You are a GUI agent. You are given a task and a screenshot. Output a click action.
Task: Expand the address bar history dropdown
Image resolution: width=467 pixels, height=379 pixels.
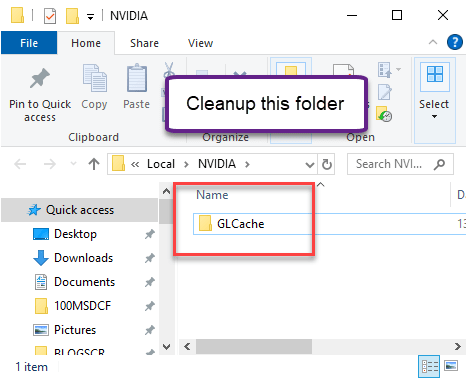[310, 164]
